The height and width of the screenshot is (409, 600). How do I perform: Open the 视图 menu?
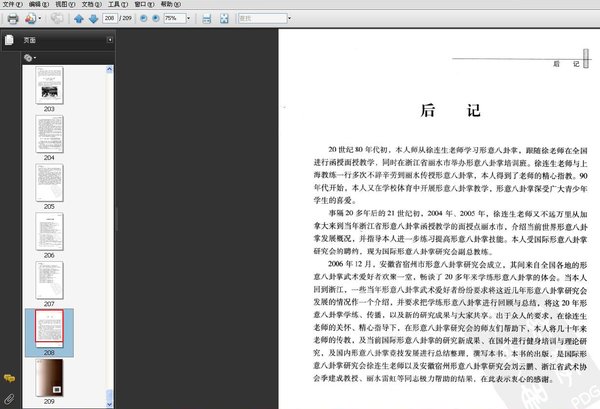click(x=65, y=4)
